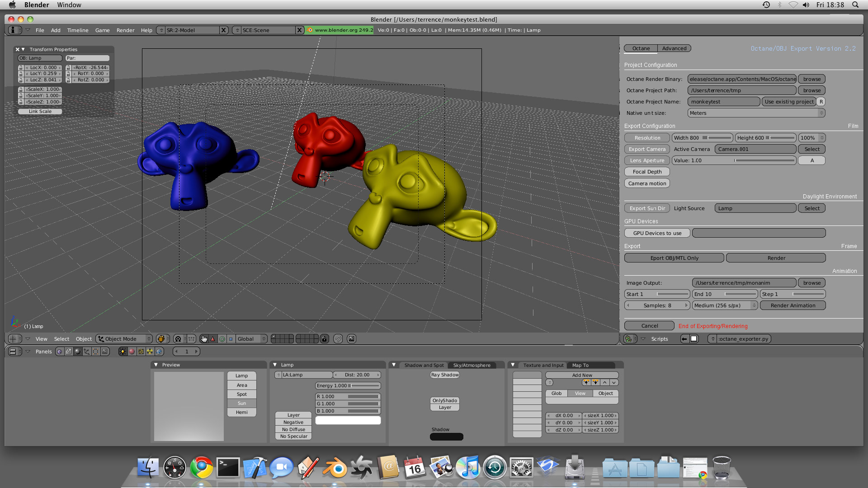
Task: Click the layer lock icon in 3D header
Action: [324, 339]
